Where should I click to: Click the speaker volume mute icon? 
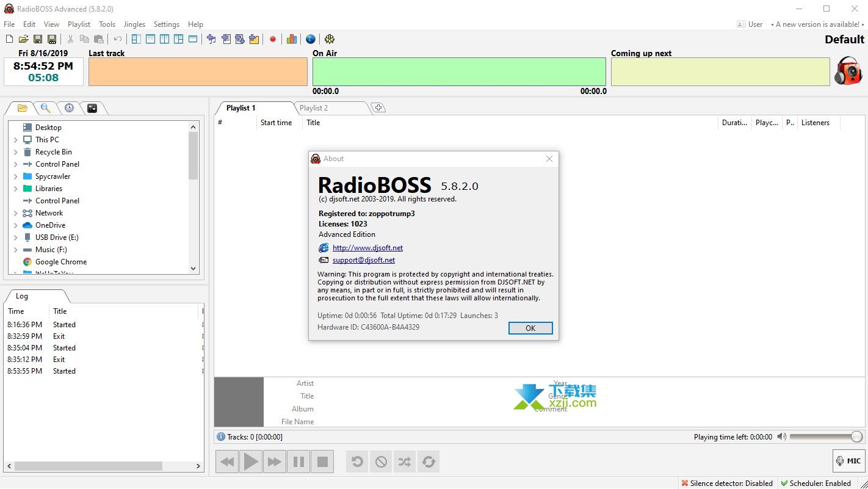(781, 436)
